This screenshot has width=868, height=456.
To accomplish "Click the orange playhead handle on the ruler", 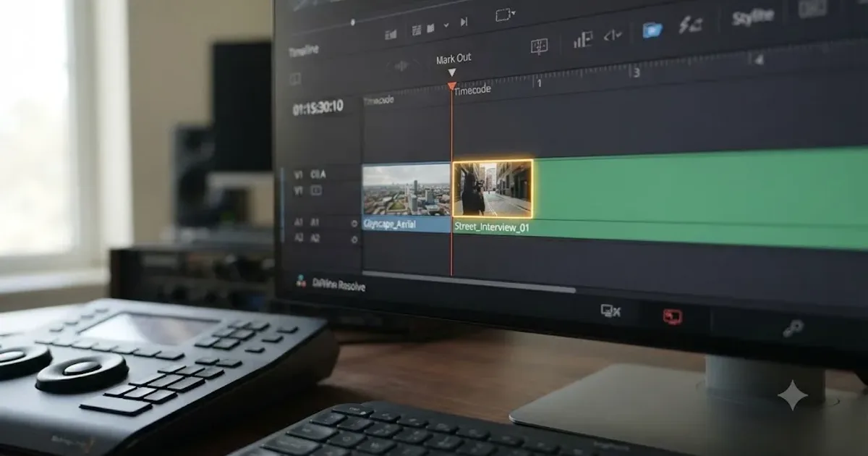I will [x=451, y=86].
